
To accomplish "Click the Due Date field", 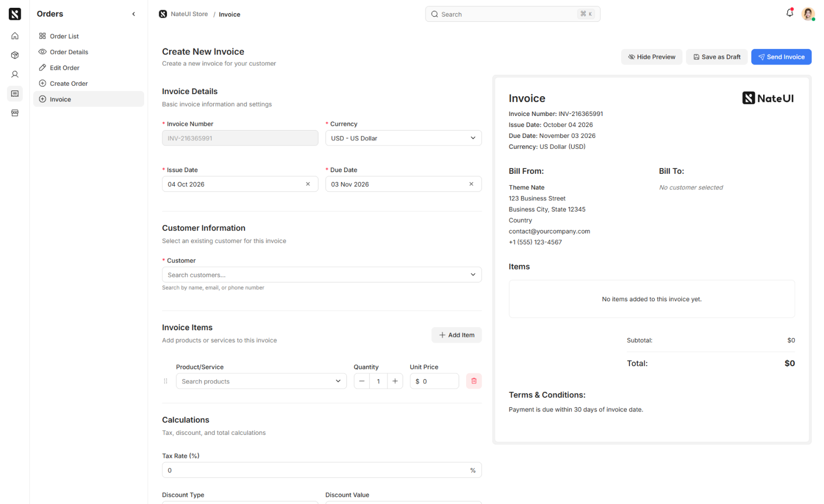I will coord(403,184).
